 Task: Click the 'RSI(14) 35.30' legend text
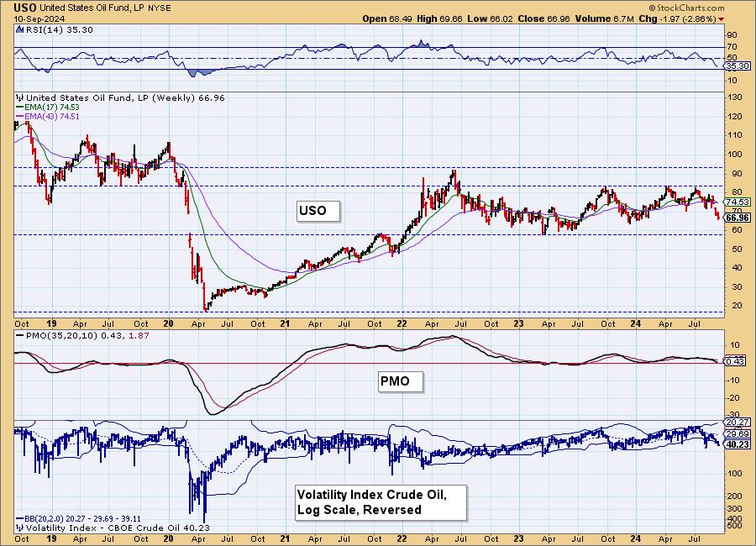pyautogui.click(x=60, y=29)
